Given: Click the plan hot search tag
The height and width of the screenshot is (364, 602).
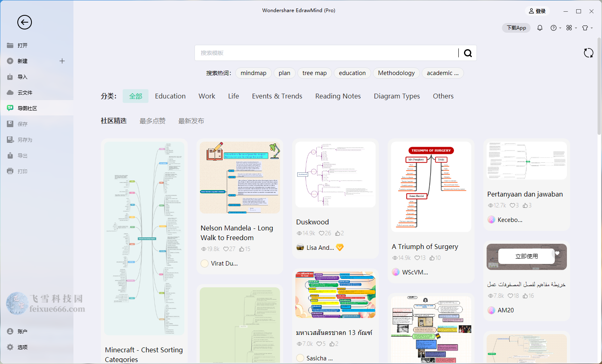Looking at the screenshot, I should pyautogui.click(x=284, y=73).
